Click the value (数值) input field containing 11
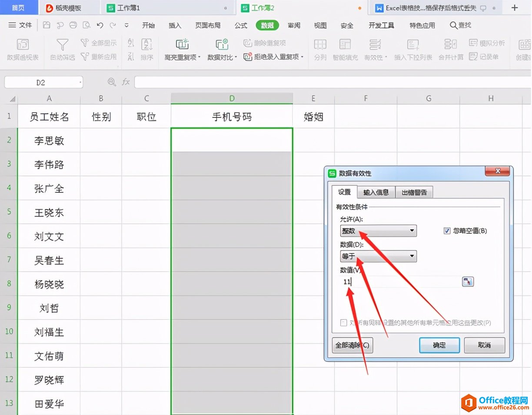Image resolution: width=532 pixels, height=415 pixels. tap(400, 282)
